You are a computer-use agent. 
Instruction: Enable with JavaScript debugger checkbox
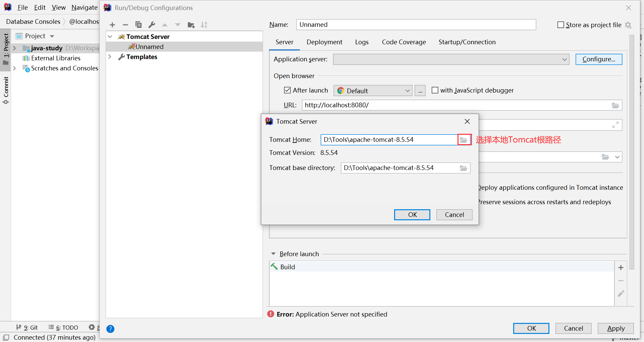click(x=435, y=90)
